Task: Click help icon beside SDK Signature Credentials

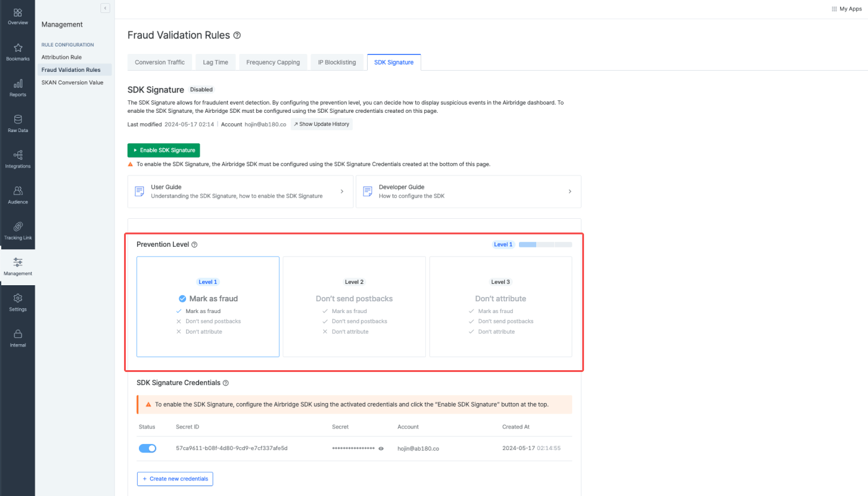Action: pyautogui.click(x=226, y=383)
